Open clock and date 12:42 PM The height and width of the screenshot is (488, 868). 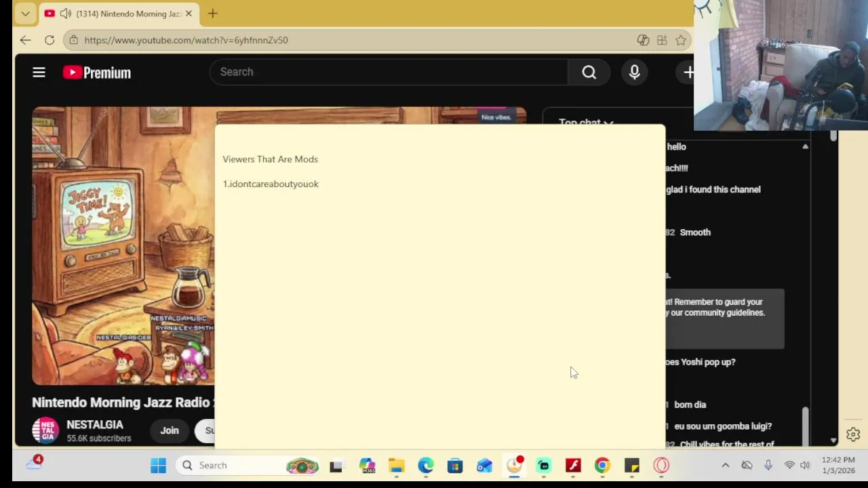coord(839,465)
